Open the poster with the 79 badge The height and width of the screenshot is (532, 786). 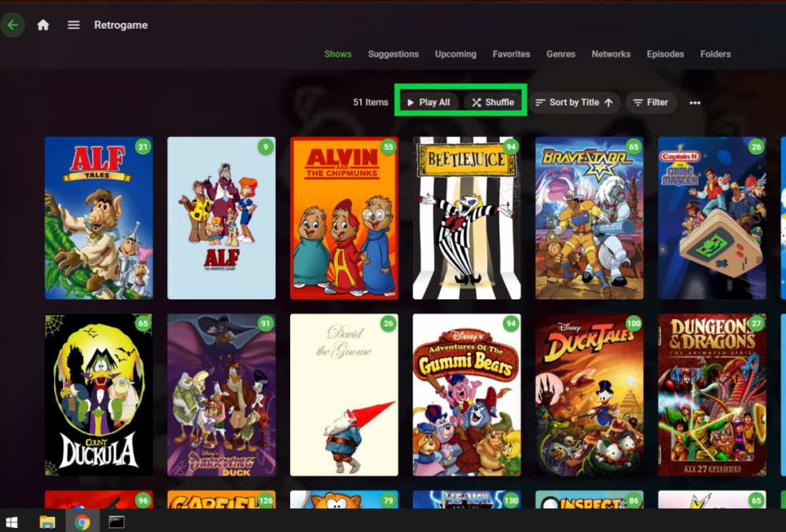click(x=344, y=500)
